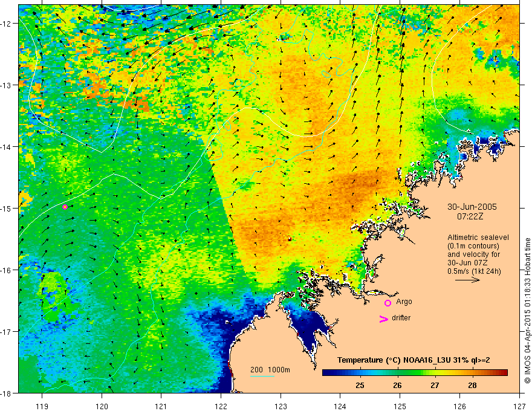This screenshot has width=532, height=411.
Task: Click the 'Argo' legend label
Action: coord(404,302)
